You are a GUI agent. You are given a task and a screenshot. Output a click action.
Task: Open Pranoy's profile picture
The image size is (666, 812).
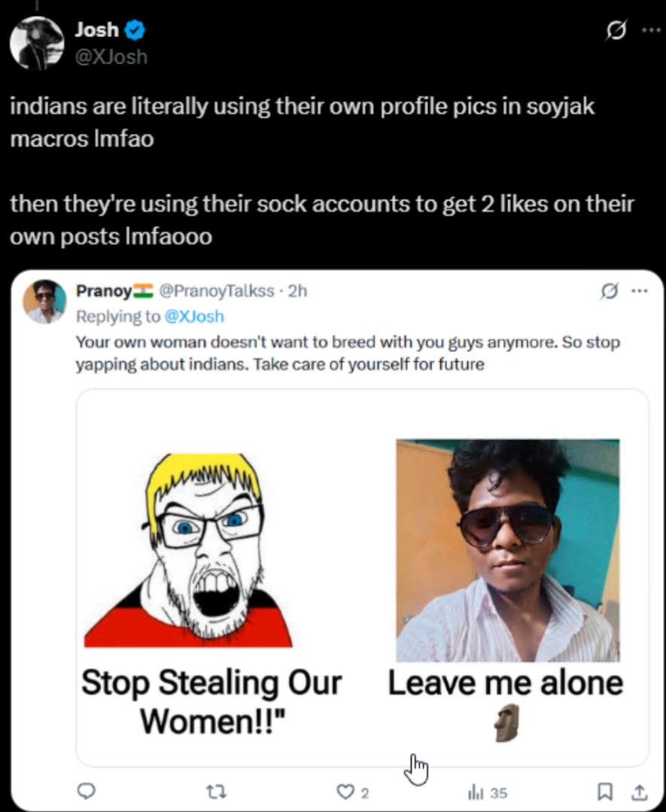point(44,301)
